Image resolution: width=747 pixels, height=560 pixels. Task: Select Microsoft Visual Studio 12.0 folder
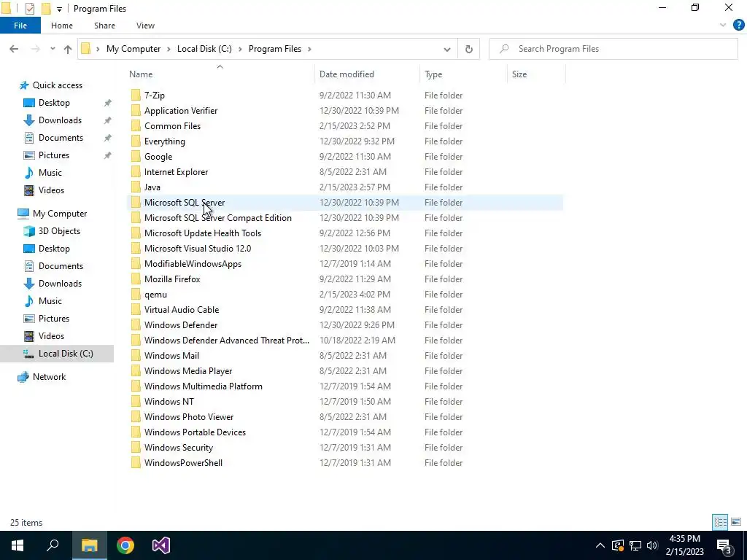(x=197, y=248)
